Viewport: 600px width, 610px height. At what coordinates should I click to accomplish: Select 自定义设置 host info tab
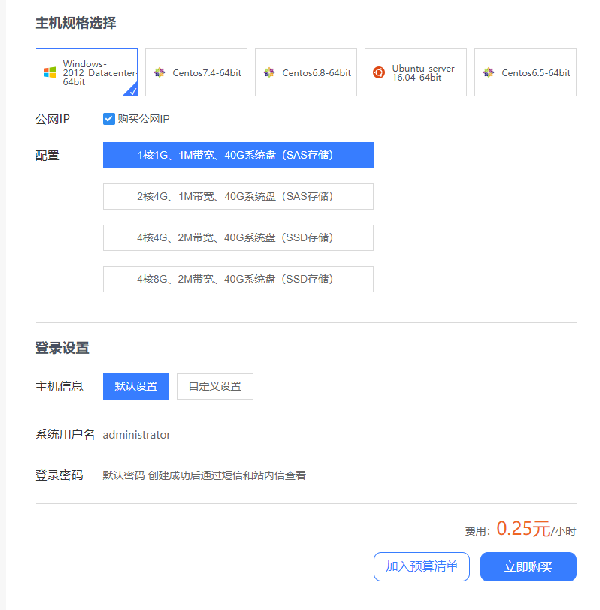click(x=215, y=386)
